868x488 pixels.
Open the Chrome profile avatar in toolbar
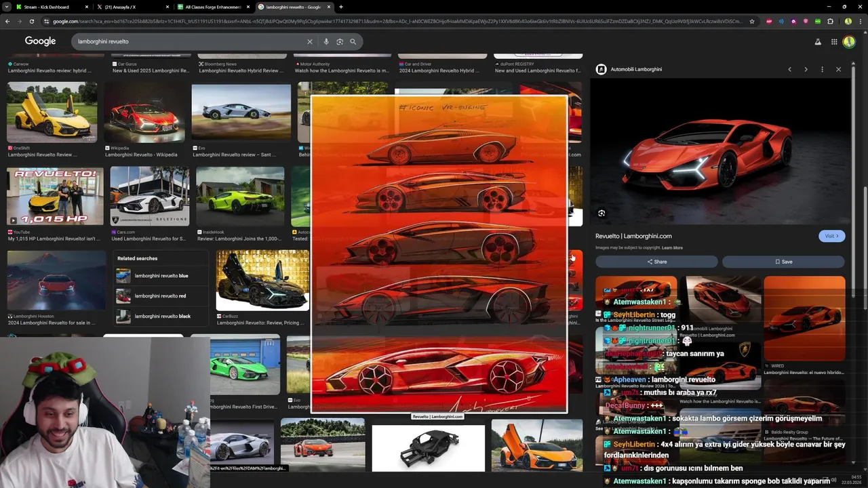coord(848,22)
